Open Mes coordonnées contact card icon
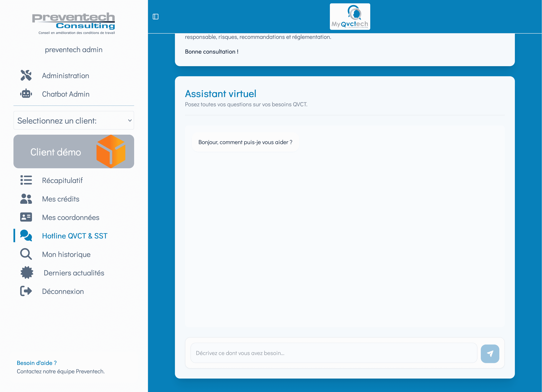The image size is (542, 392). (x=26, y=217)
